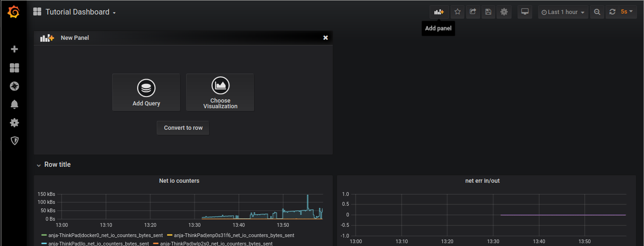
Task: Open the Net io counters panel title menu
Action: (179, 181)
